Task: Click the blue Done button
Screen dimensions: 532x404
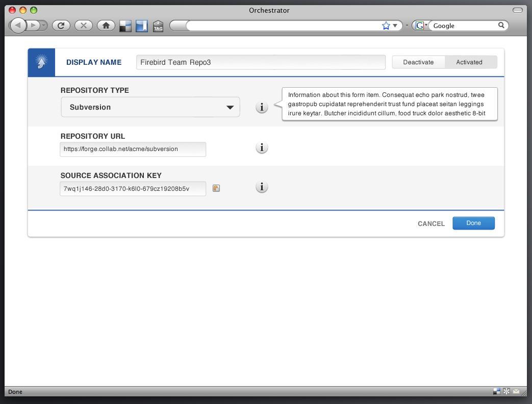Action: tap(473, 223)
